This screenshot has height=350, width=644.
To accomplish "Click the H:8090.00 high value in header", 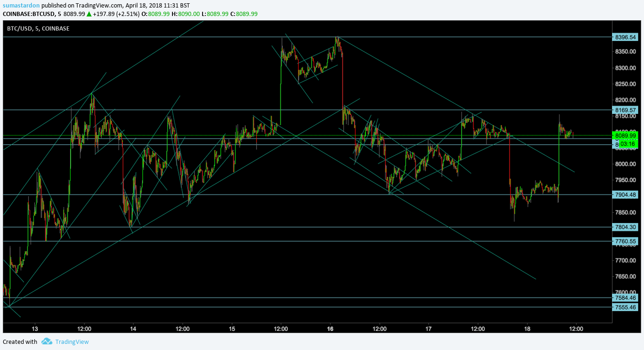I will point(186,14).
